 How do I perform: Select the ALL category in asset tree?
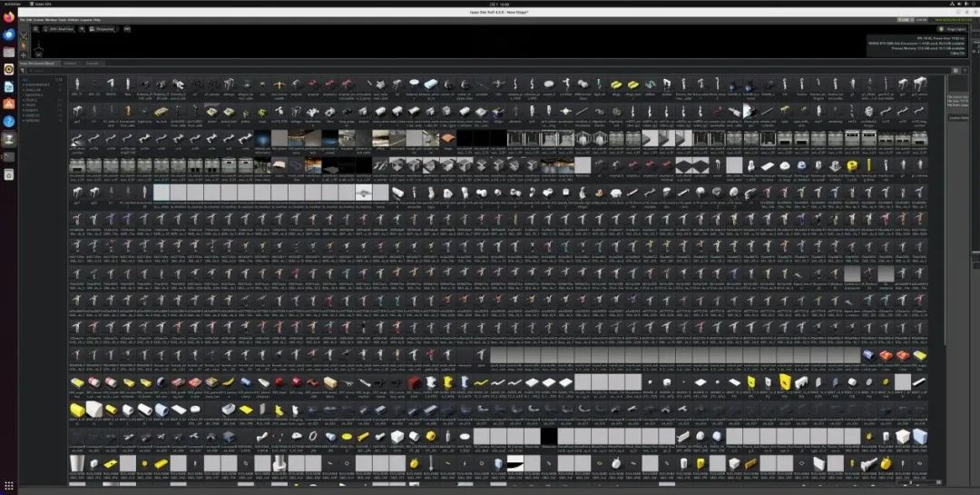pos(25,80)
